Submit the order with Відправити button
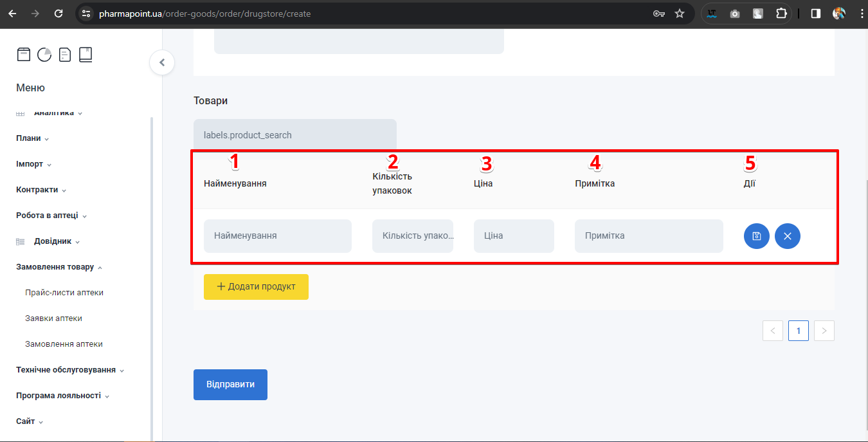Screen dimensions: 868x442 230,385
